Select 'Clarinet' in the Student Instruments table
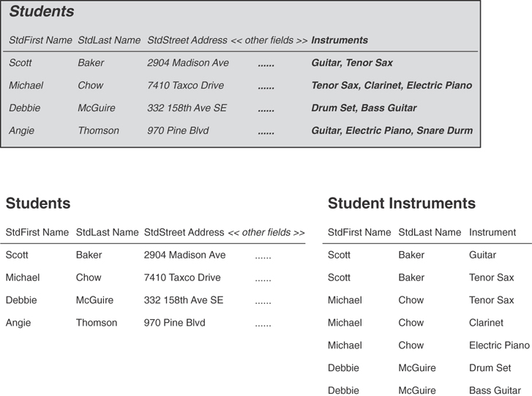The width and height of the screenshot is (532, 396). [486, 323]
